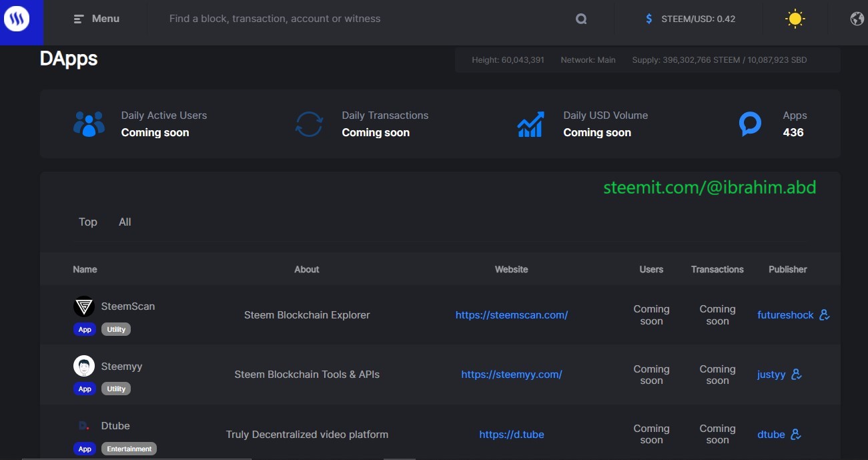
Task: Click the Apps chat bubble icon
Action: (750, 124)
